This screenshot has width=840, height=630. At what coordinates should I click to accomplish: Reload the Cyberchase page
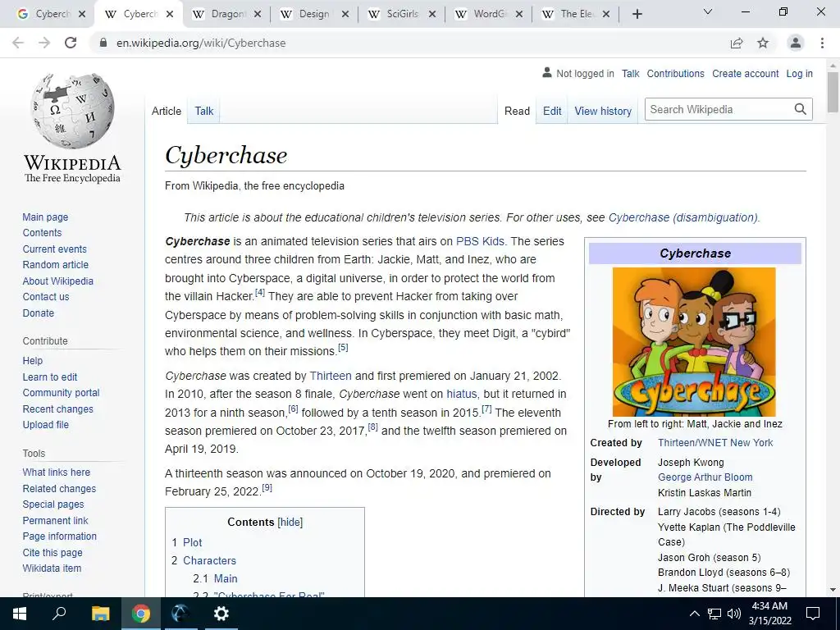[x=71, y=43]
